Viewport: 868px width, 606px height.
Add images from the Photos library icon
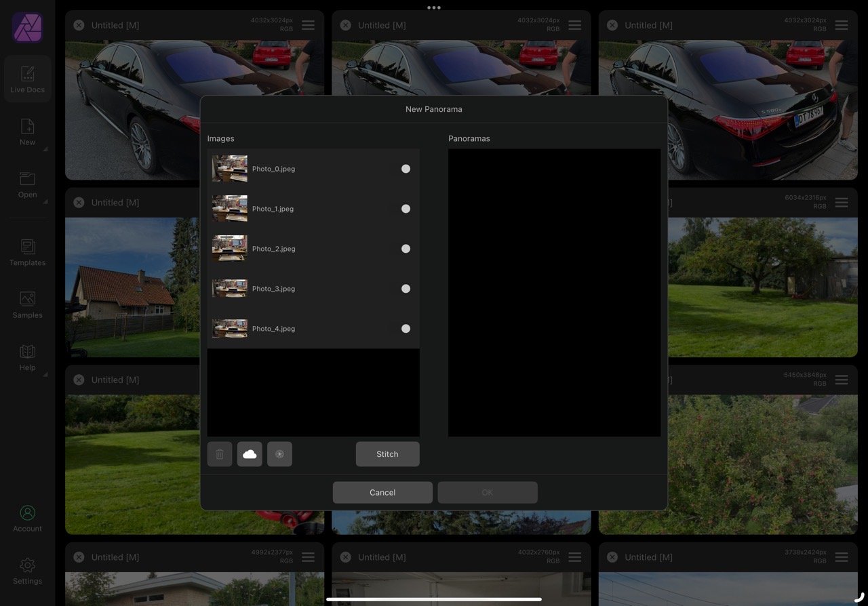coord(279,454)
